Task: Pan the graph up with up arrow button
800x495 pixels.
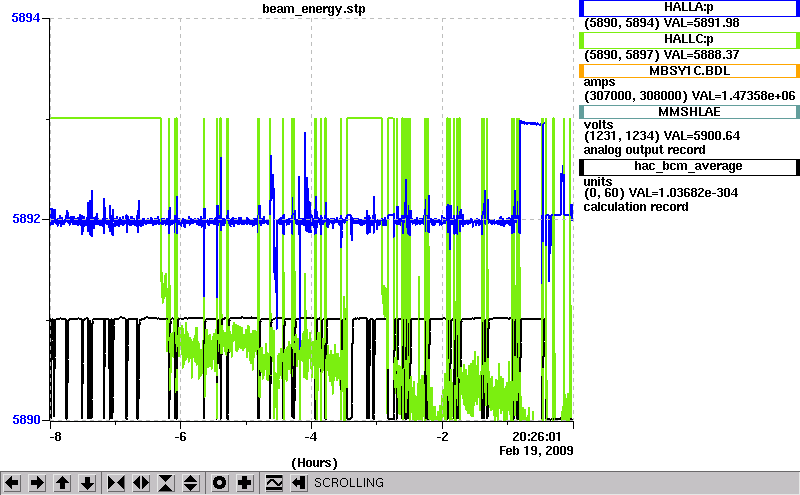Action: (x=63, y=483)
